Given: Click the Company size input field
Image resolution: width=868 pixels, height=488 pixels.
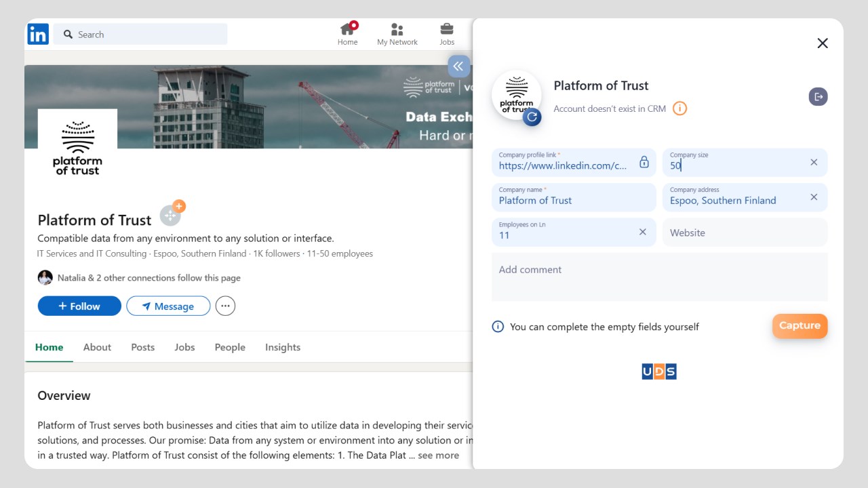Looking at the screenshot, I should coord(745,163).
